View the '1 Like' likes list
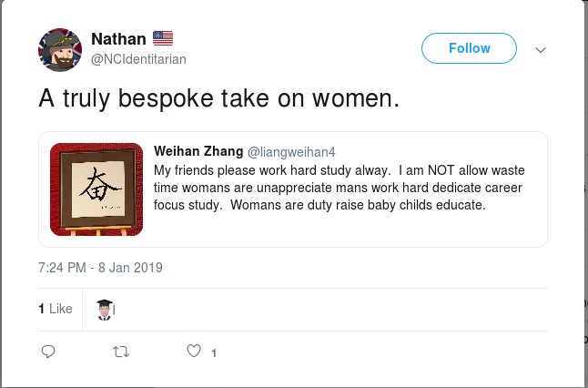 (x=56, y=309)
